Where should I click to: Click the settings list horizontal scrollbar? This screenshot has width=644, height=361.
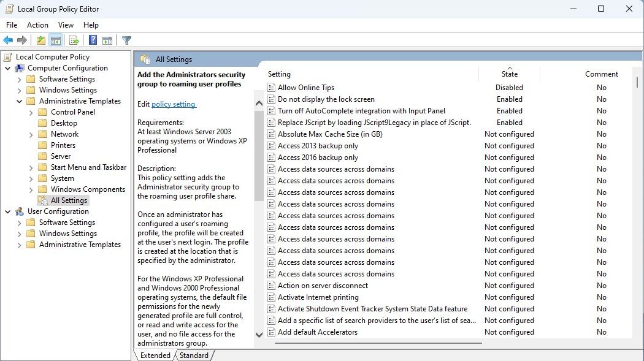(378, 343)
